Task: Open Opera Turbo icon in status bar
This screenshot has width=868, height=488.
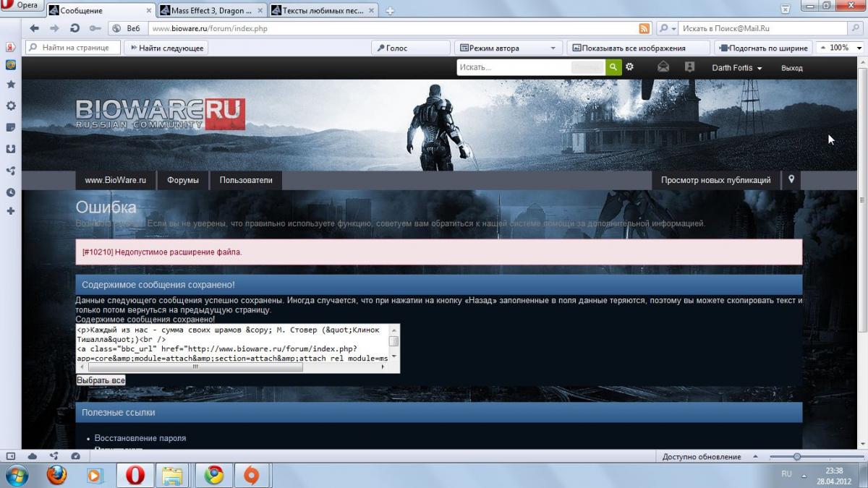Action: pyautogui.click(x=76, y=456)
